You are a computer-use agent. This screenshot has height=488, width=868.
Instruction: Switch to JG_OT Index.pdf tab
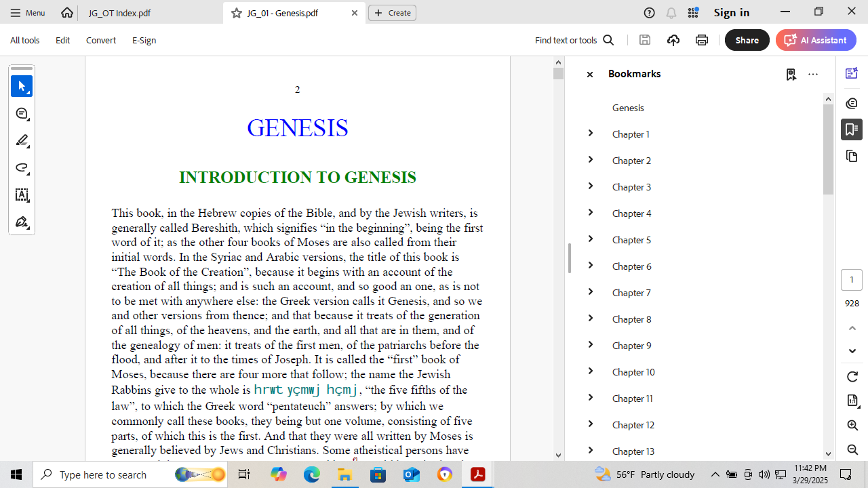pos(119,13)
